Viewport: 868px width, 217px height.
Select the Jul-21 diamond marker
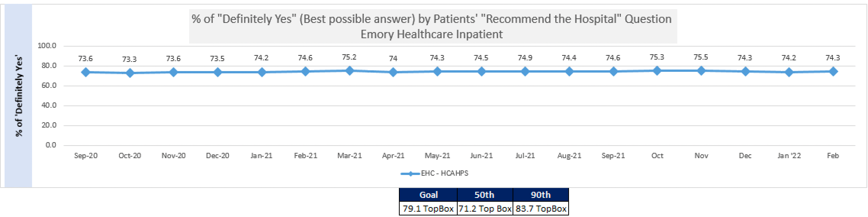pos(525,71)
